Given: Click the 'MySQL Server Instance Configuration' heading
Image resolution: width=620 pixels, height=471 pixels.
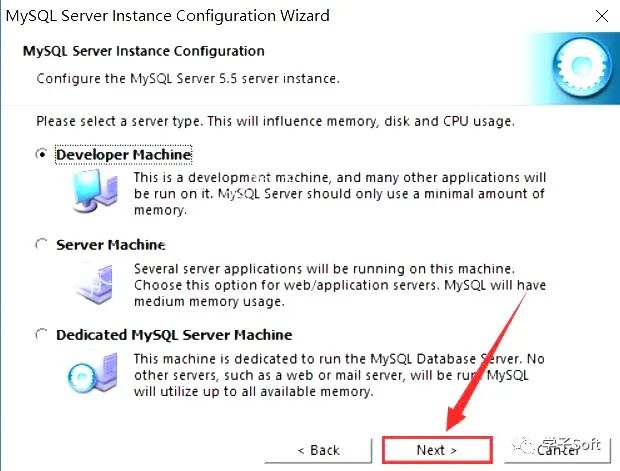Looking at the screenshot, I should tap(144, 51).
